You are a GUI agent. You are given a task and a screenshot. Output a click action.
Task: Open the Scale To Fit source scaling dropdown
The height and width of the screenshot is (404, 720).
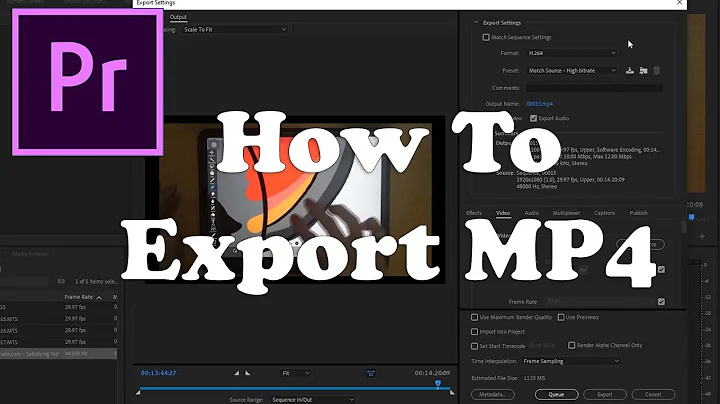point(235,29)
